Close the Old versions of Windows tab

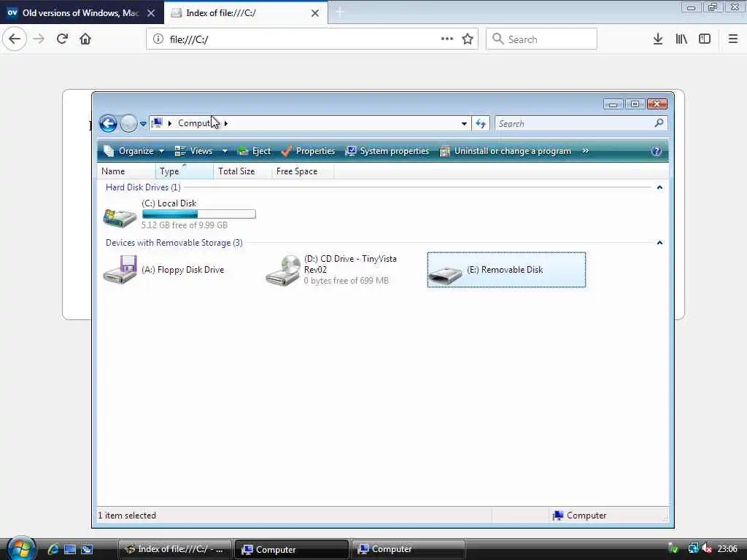[151, 13]
